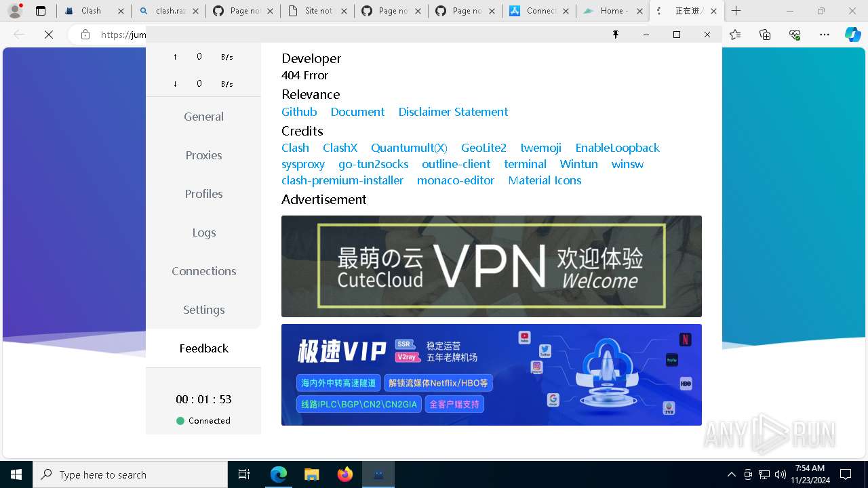This screenshot has height=488, width=868.
Task: Open the ClashX credit link
Action: point(340,148)
